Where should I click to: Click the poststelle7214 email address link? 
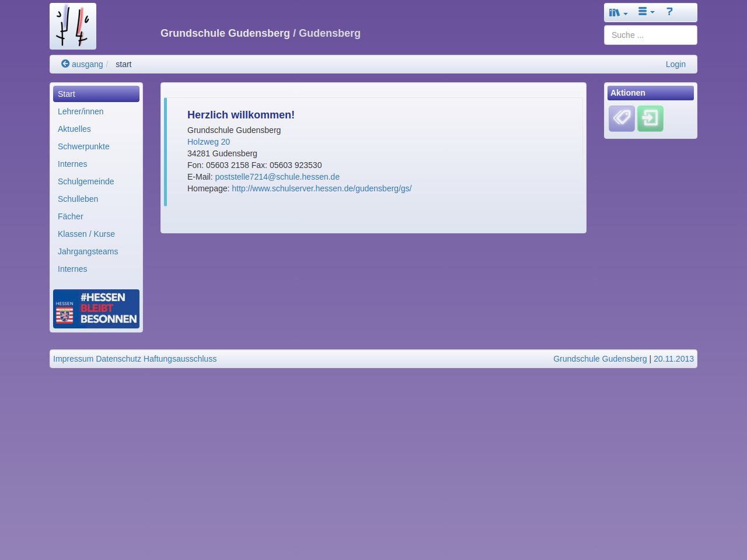coord(277,177)
